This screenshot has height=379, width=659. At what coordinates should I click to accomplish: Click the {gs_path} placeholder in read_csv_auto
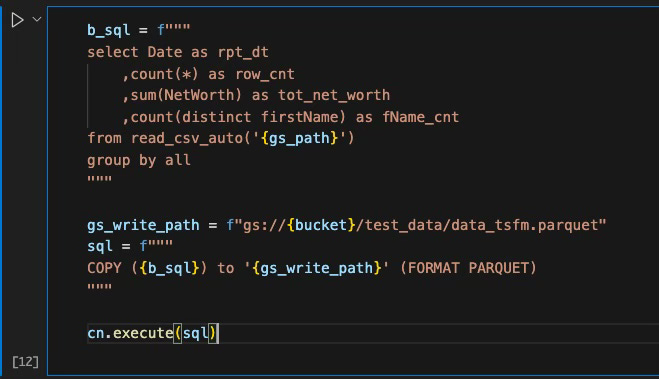click(299, 138)
